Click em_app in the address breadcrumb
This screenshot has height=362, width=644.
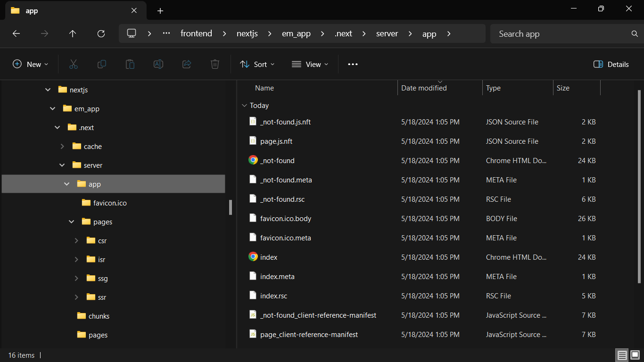(296, 33)
